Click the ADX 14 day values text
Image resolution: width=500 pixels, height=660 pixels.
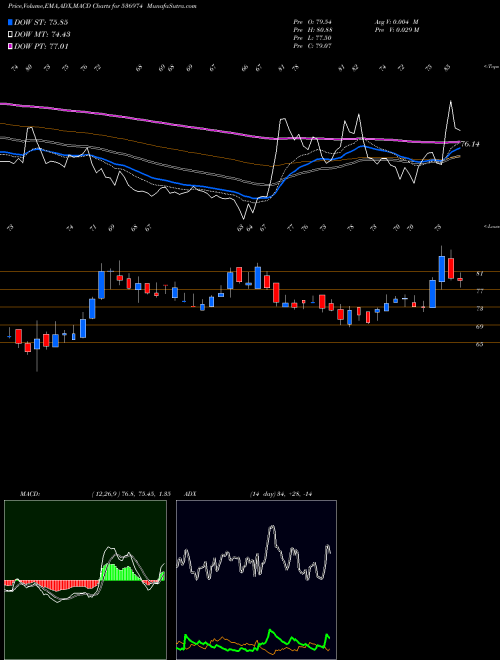click(x=280, y=494)
